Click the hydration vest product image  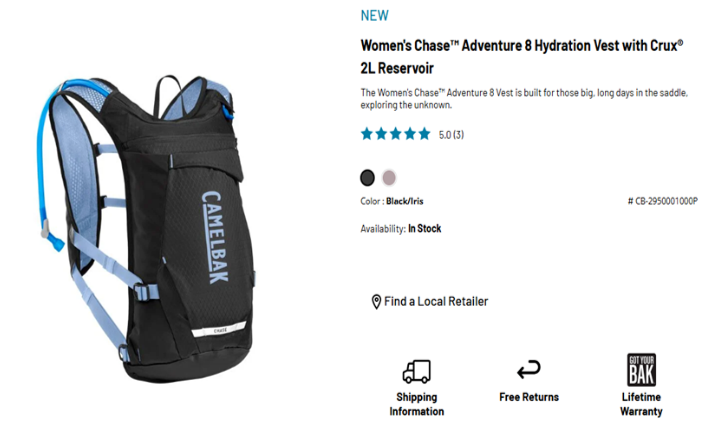tap(146, 229)
